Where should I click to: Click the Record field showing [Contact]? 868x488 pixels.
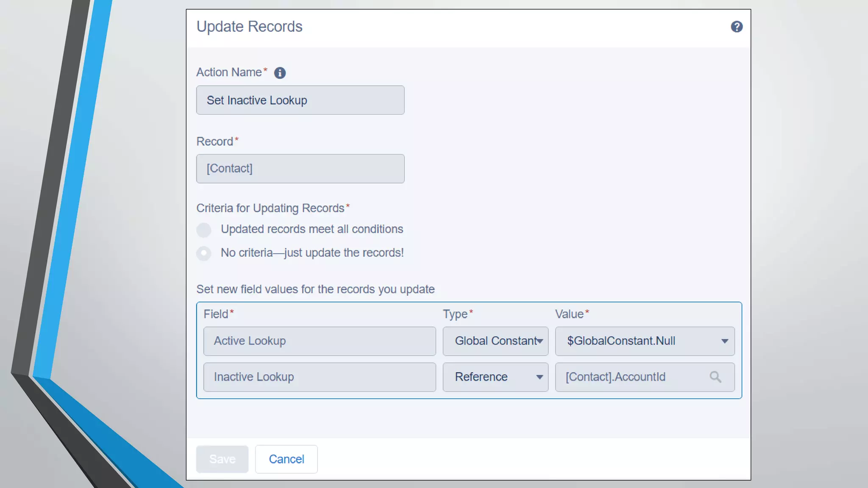click(x=300, y=169)
